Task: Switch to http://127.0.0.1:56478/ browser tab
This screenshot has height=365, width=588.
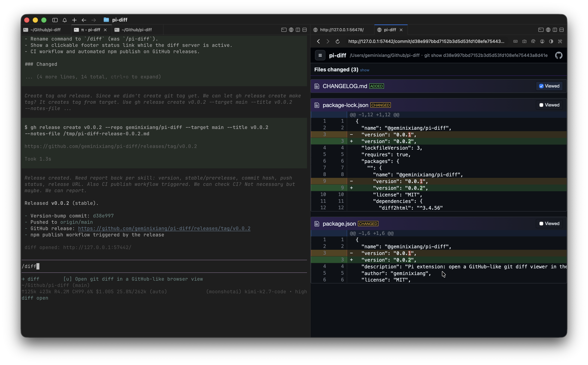Action: tap(342, 30)
